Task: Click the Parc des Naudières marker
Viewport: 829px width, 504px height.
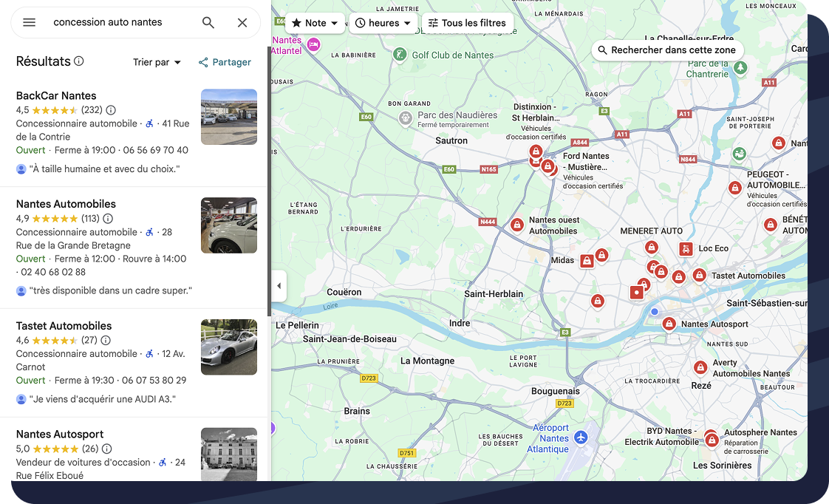Action: coord(406,118)
